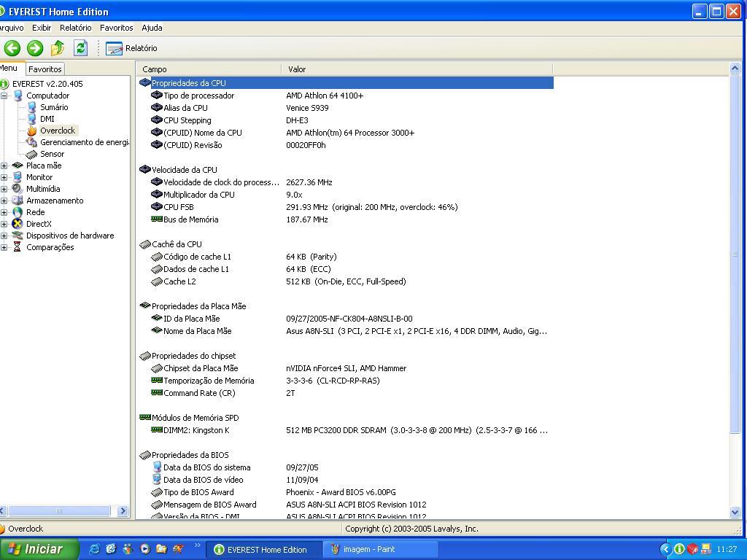Viewport: 747px width, 560px height.
Task: Switch to imagem - Paint taskbar button
Action: pyautogui.click(x=379, y=550)
